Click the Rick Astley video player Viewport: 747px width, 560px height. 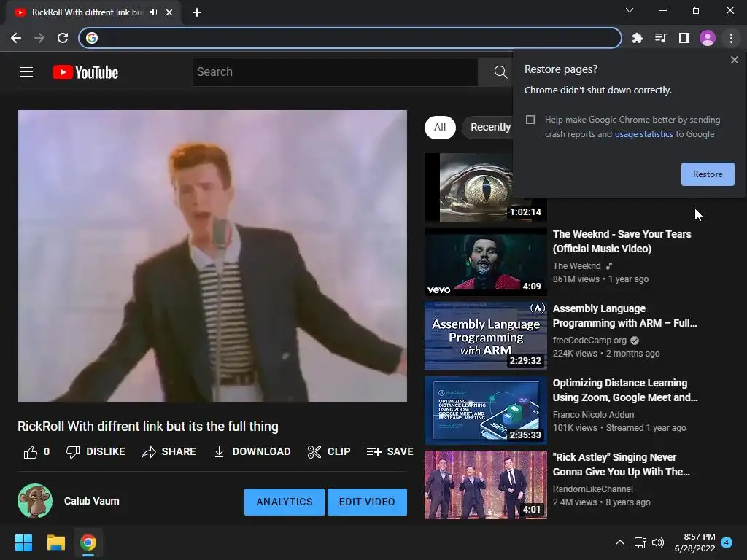tap(212, 256)
